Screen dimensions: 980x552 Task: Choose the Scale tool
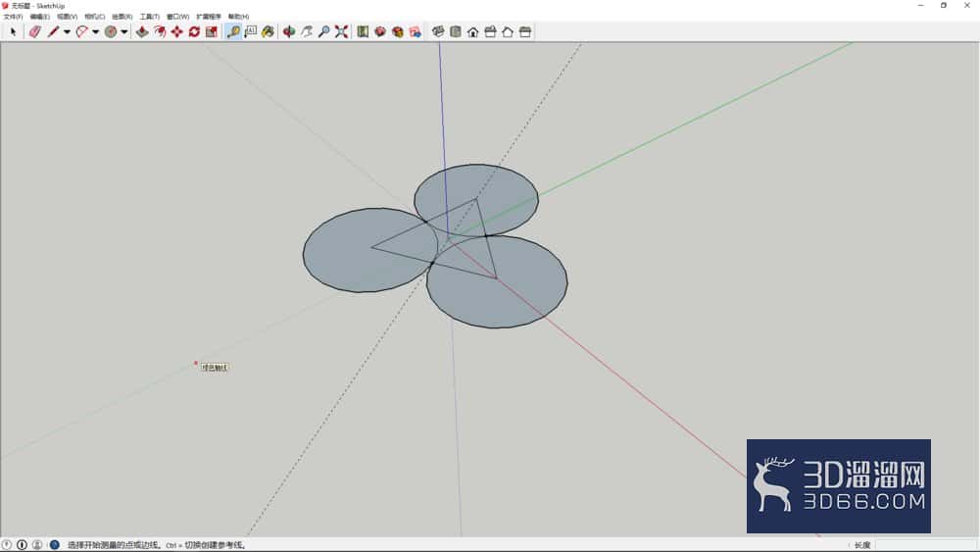point(212,32)
